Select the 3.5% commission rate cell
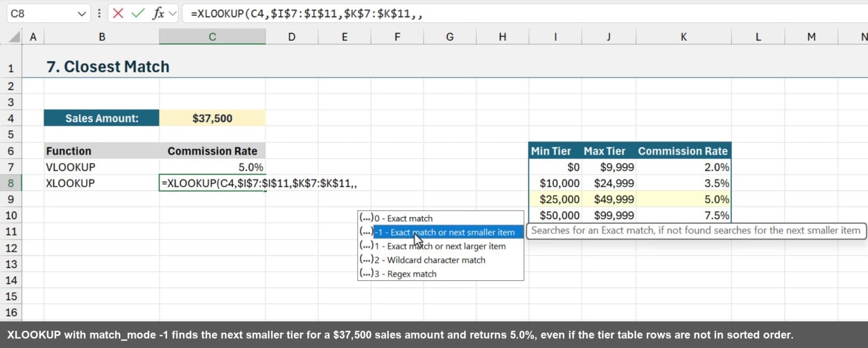 point(683,183)
